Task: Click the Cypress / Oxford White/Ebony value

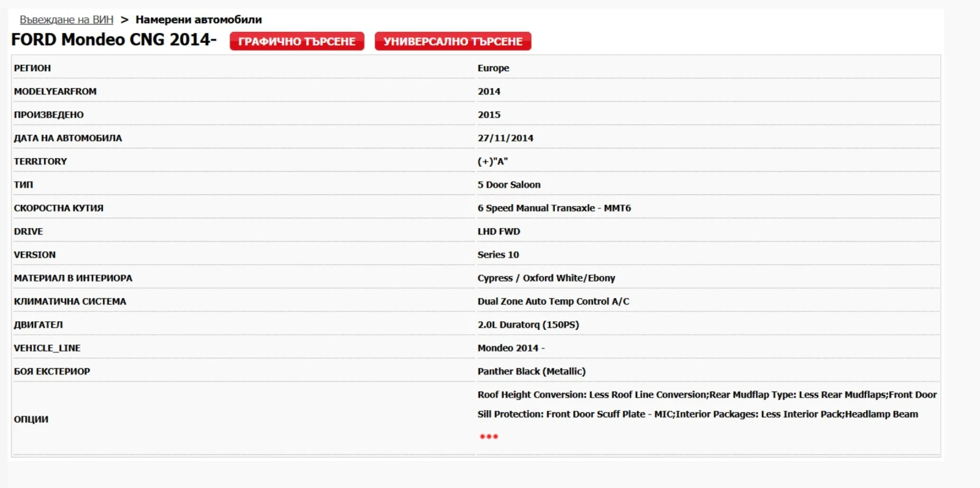Action: click(x=546, y=278)
